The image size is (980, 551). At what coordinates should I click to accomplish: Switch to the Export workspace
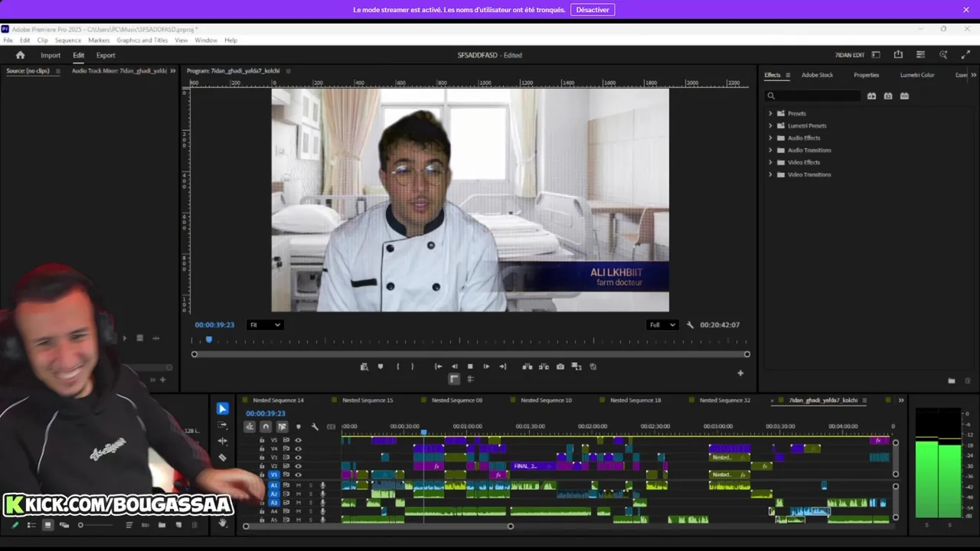pos(106,55)
